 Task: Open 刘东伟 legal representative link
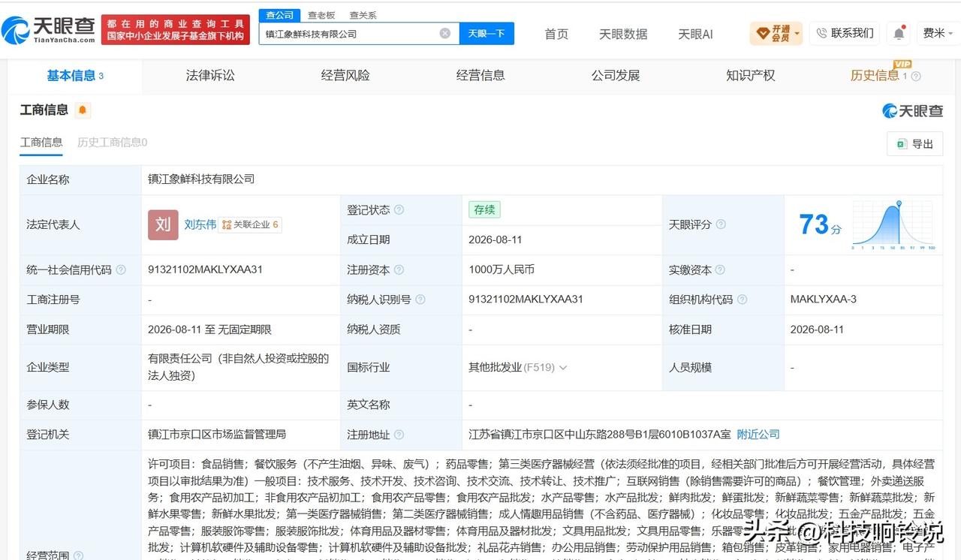coord(200,224)
